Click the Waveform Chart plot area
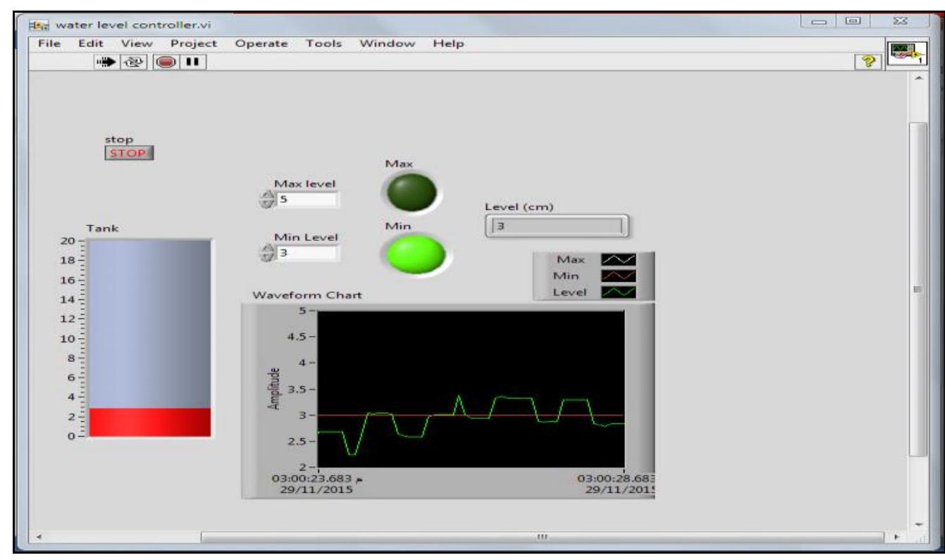This screenshot has height=560, width=945. 471,389
